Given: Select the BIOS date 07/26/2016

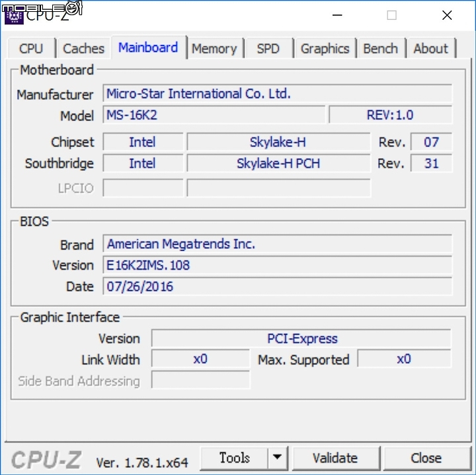Looking at the screenshot, I should [x=278, y=286].
